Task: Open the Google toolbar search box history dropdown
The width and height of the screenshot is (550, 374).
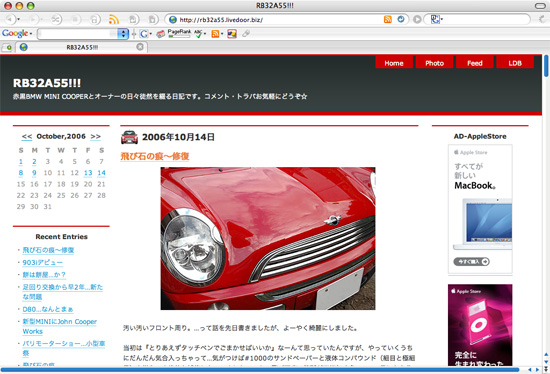Action: click(123, 34)
